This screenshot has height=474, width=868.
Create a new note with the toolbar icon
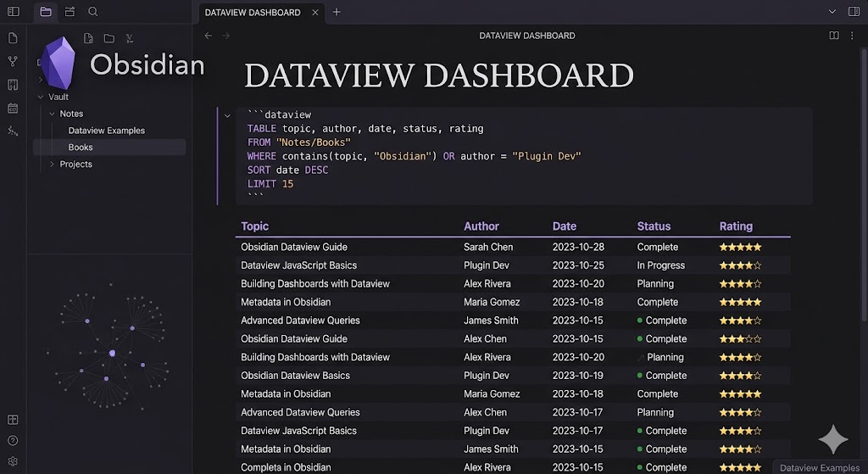[88, 38]
